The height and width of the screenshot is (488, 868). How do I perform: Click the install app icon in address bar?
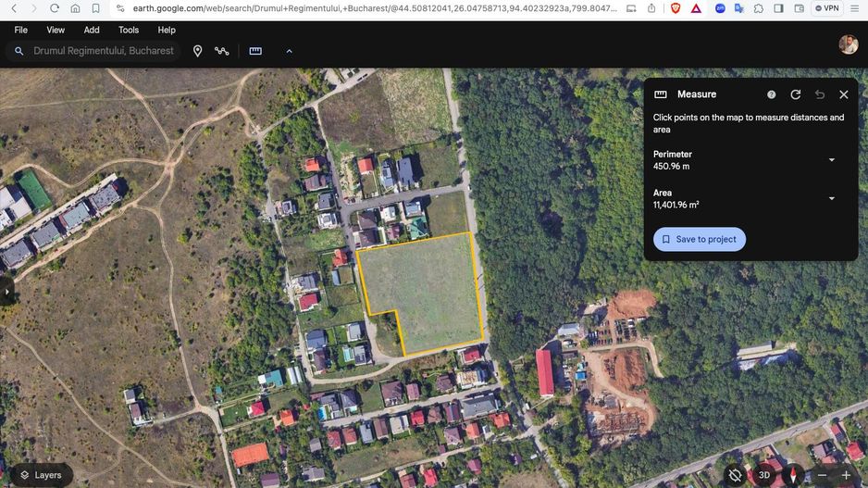click(x=631, y=8)
